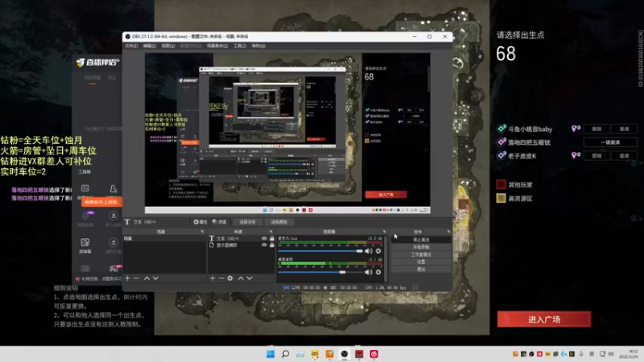Add a new source with the plus icon
Viewport: 644px width, 362px height.
coord(213,278)
